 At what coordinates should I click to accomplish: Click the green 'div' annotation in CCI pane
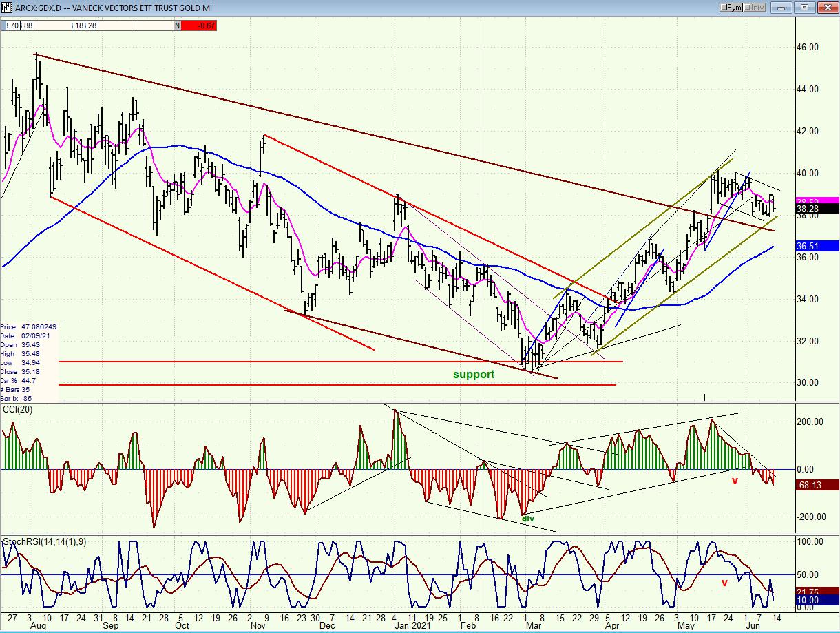point(527,519)
